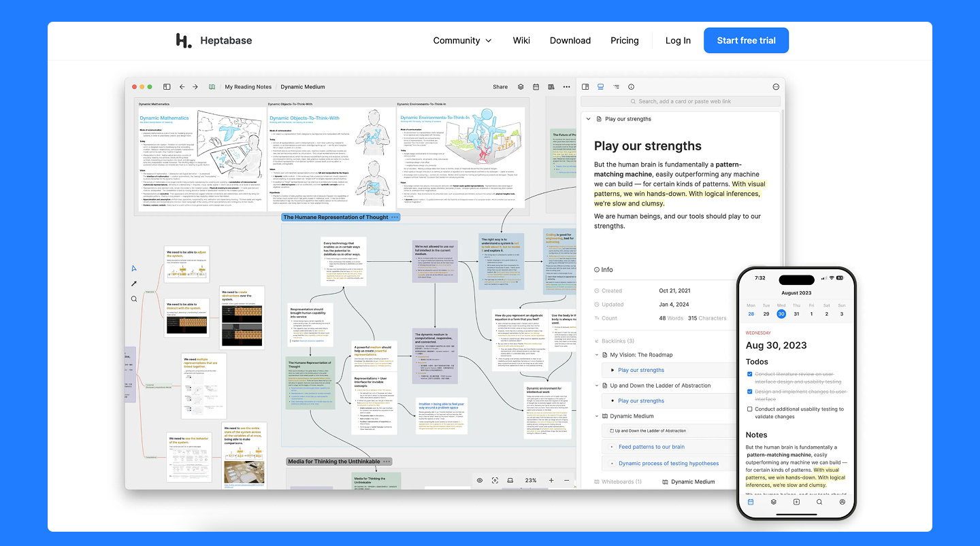Viewport: 980px width, 546px height.
Task: Click the green map icon before My Reading Notes
Action: click(212, 87)
